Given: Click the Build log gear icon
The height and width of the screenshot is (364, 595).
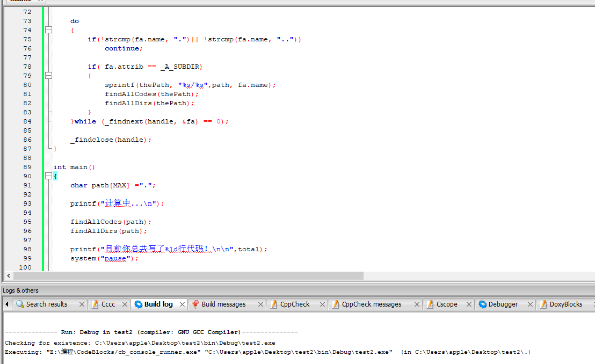Looking at the screenshot, I should pyautogui.click(x=139, y=304).
